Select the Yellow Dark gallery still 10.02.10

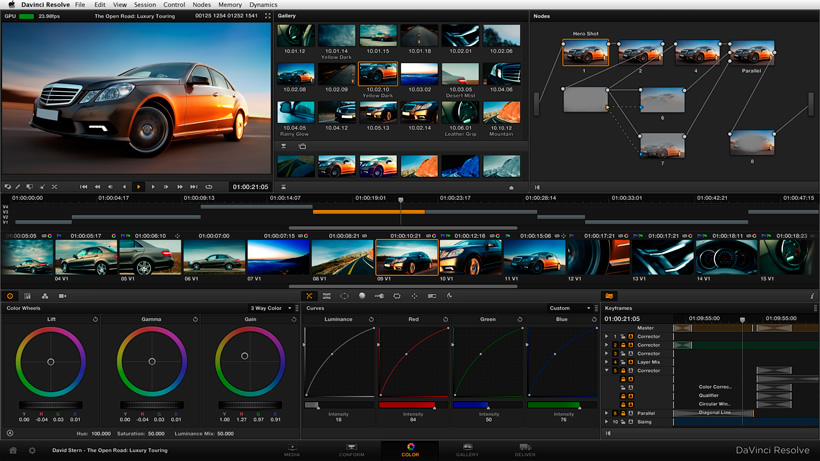(378, 74)
